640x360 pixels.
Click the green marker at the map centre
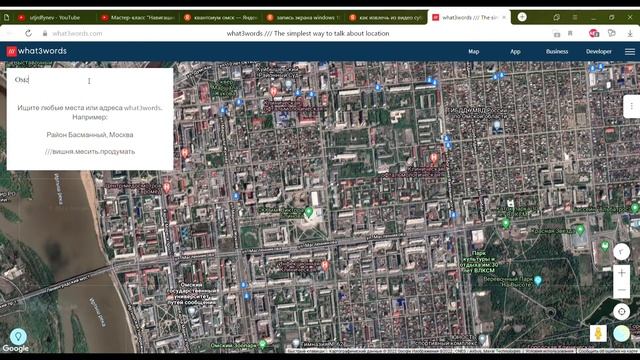click(309, 212)
